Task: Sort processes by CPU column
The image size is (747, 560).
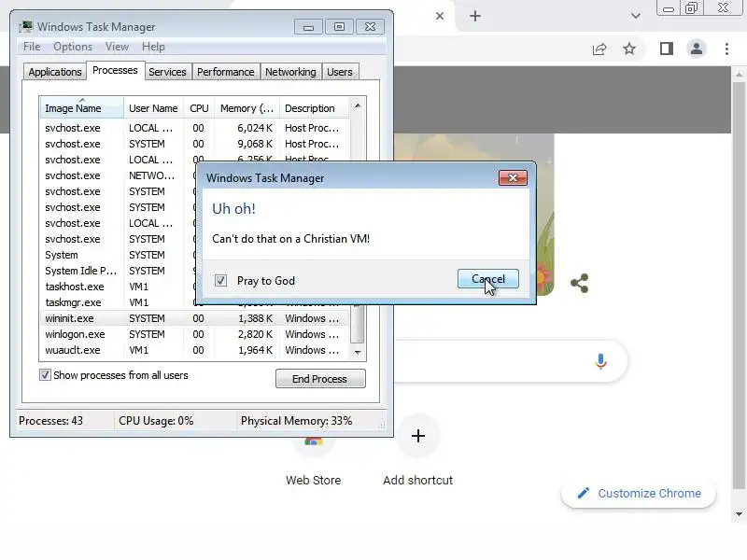Action: tap(199, 108)
